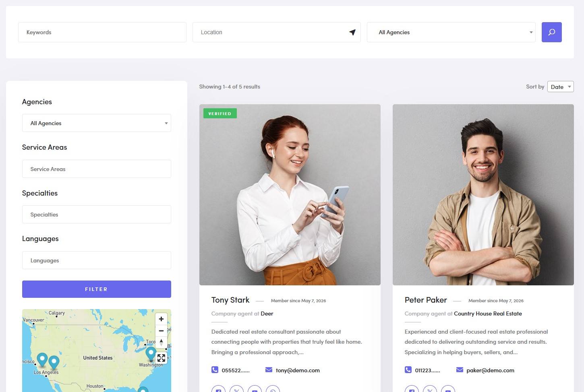Click the envelope icon beside tony@demo.com
The height and width of the screenshot is (392, 584).
(x=269, y=369)
